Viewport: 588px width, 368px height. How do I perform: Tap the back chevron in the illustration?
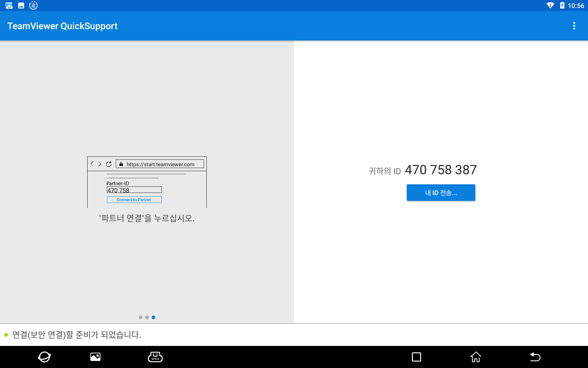coord(92,164)
